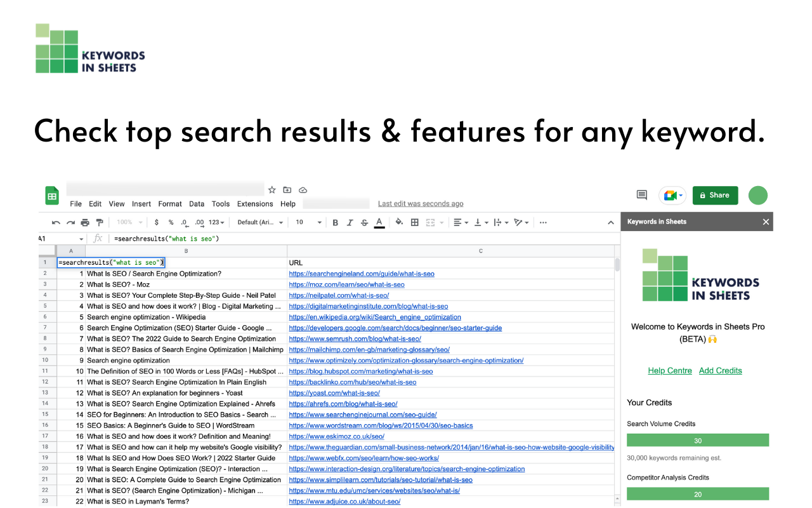812x508 pixels.
Task: Toggle bold formatting
Action: (x=336, y=222)
